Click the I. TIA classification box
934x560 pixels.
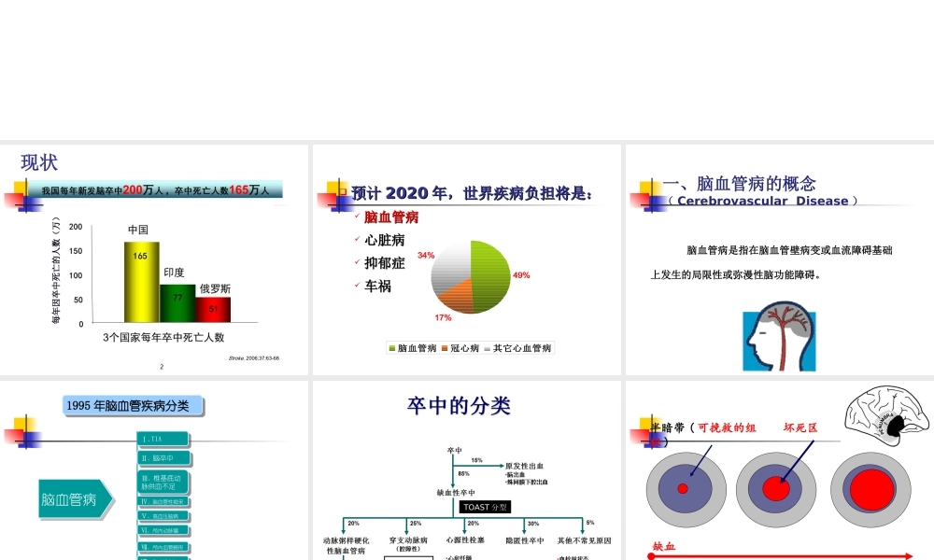[x=161, y=437]
